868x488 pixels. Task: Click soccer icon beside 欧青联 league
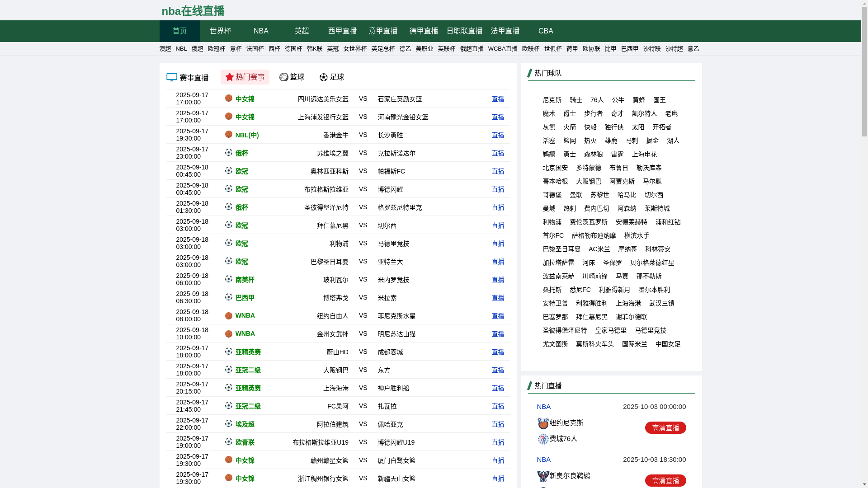point(229,441)
